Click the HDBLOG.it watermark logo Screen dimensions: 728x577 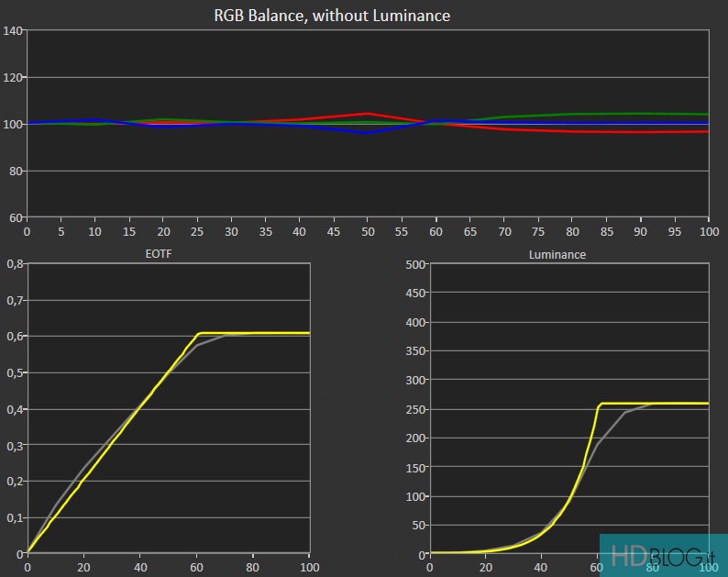click(663, 556)
